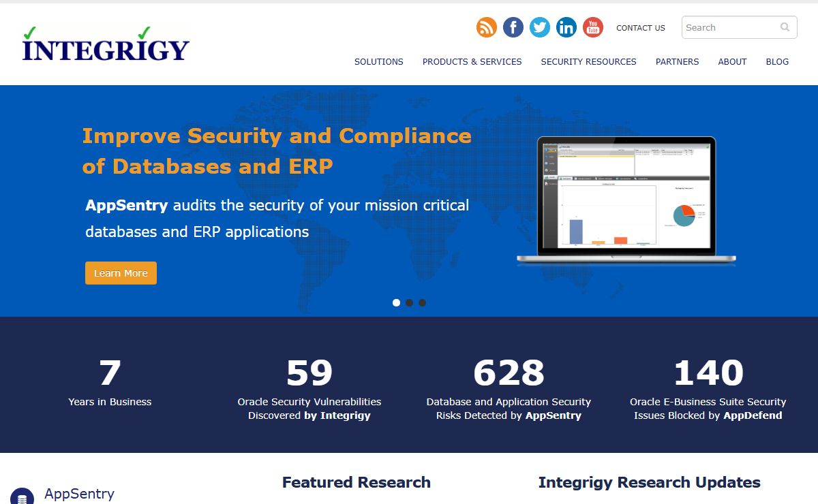Click the Integrigy logo
The width and height of the screenshot is (818, 504).
(106, 44)
